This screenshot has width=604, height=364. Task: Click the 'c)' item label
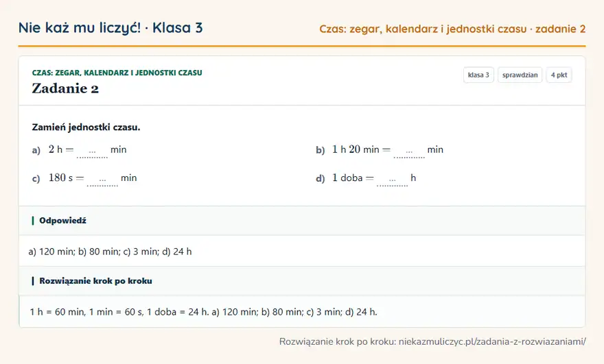[x=36, y=178]
